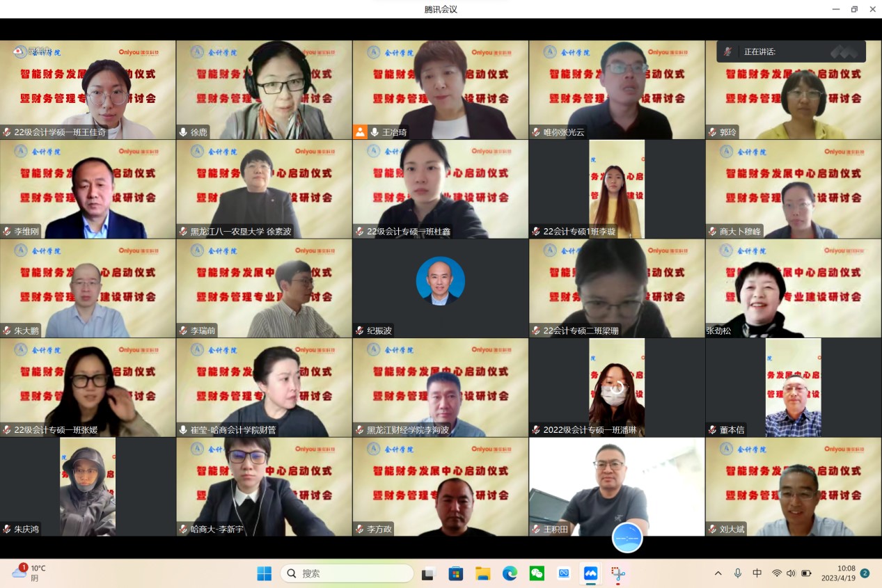Screen dimensions: 882x588
Task: Expand the hidden system tray icons chevron
Action: click(x=718, y=573)
